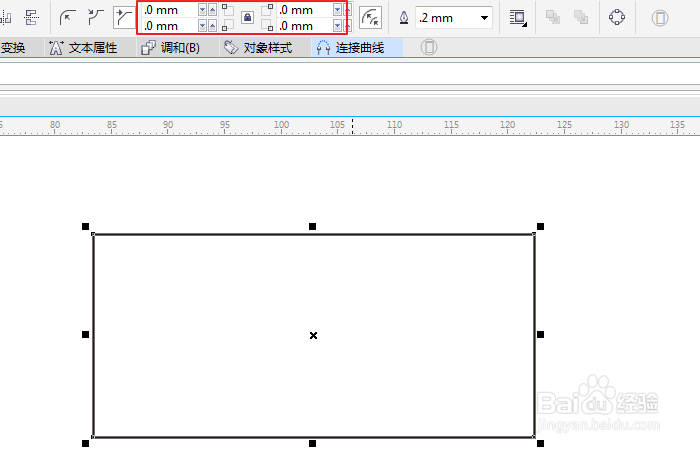Click the middle-left selection handle
The image size is (700, 450).
pos(85,334)
